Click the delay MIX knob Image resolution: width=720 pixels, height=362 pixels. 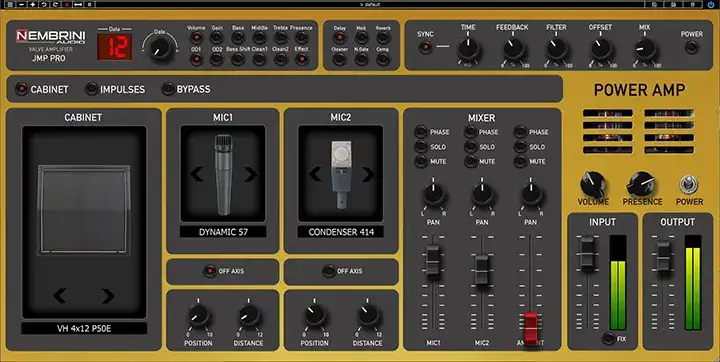[645, 49]
